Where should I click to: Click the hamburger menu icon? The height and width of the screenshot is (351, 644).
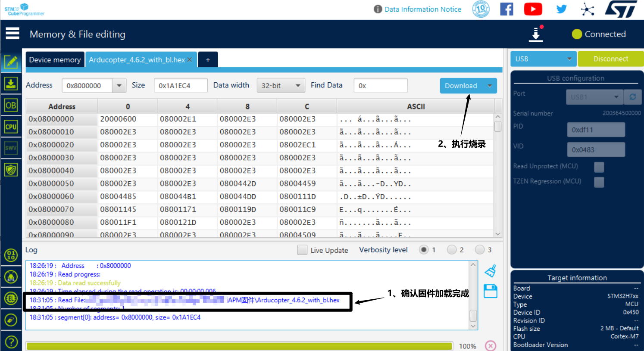13,34
